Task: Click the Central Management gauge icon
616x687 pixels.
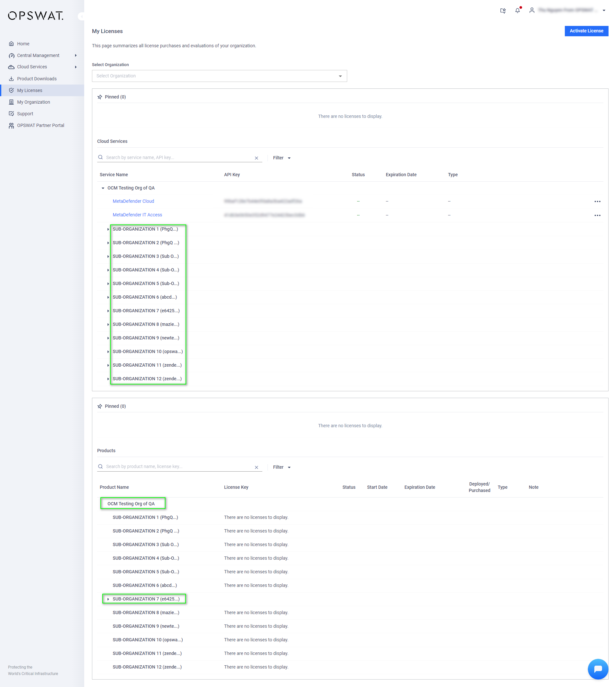Action: point(11,55)
